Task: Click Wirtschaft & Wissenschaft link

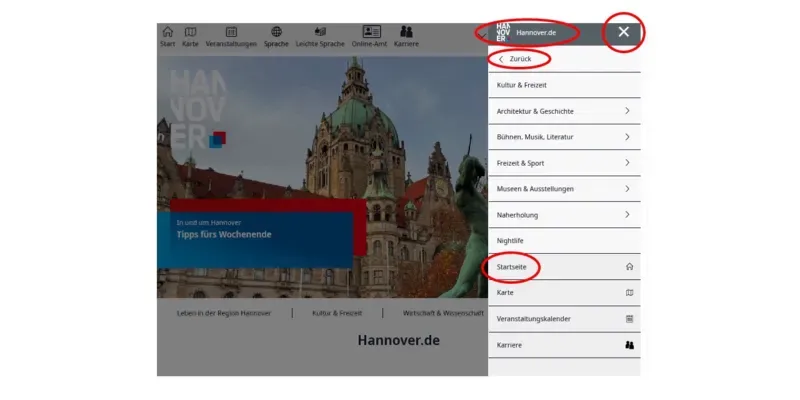Action: point(443,313)
